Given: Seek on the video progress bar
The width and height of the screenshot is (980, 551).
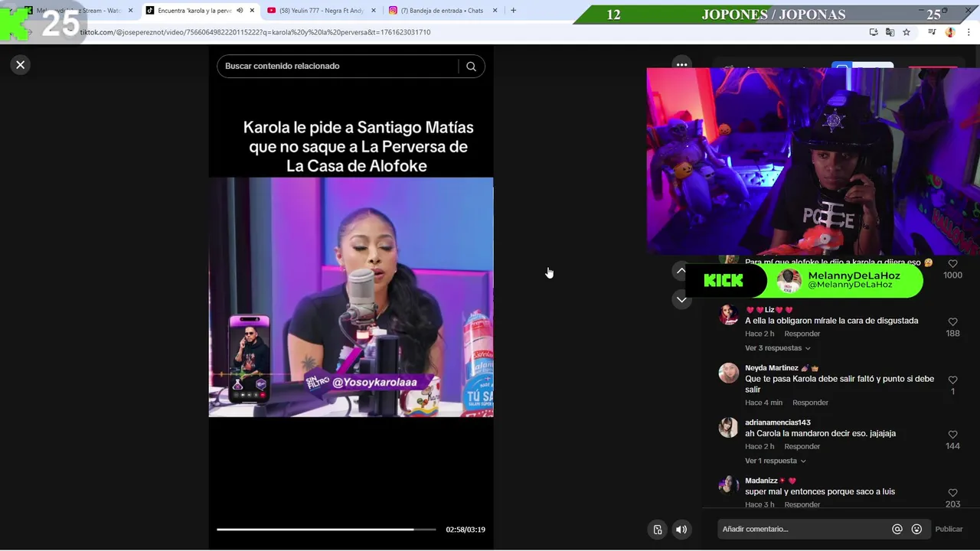Looking at the screenshot, I should 326,530.
